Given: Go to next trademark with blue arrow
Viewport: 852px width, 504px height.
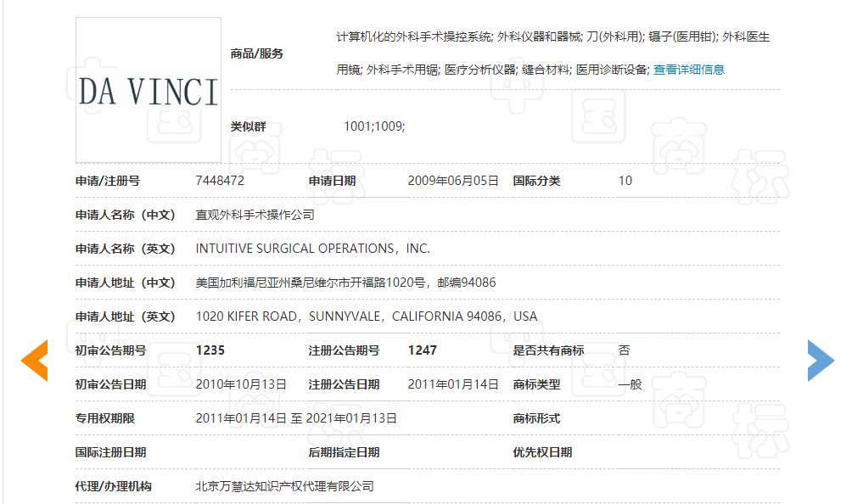Looking at the screenshot, I should [x=821, y=360].
